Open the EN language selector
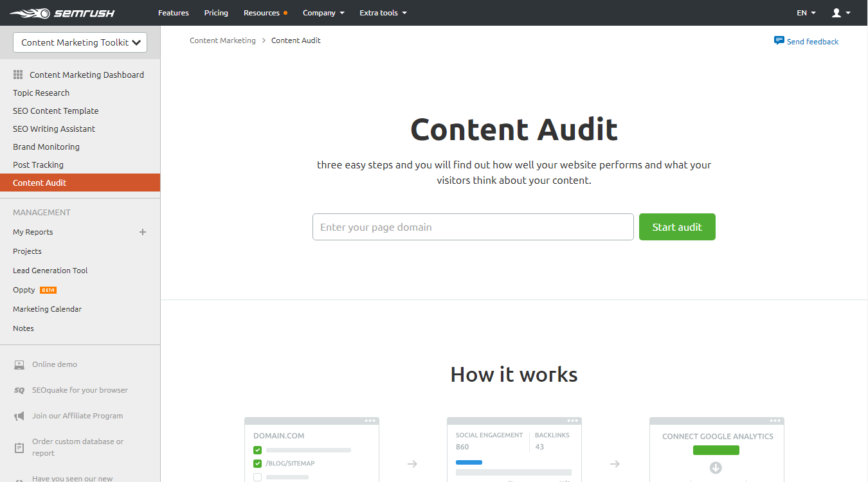The image size is (868, 482). tap(806, 13)
